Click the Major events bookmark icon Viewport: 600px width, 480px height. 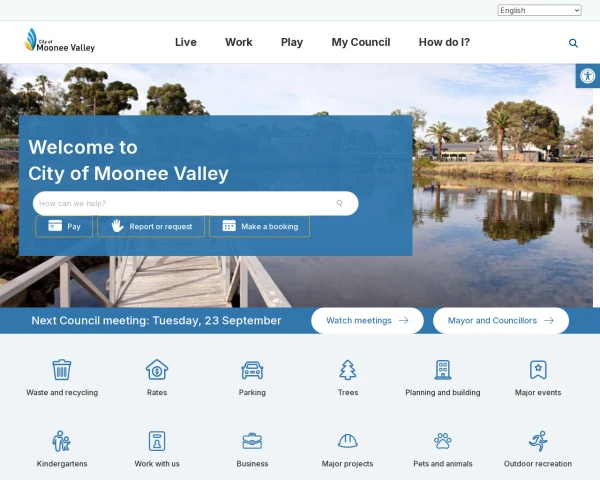tap(538, 369)
